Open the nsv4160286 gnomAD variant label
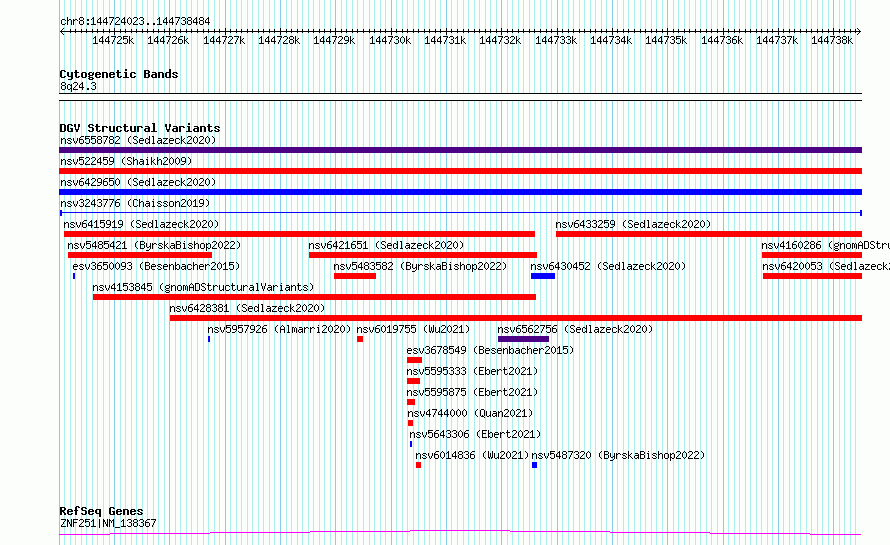The height and width of the screenshot is (545, 890). (825, 245)
